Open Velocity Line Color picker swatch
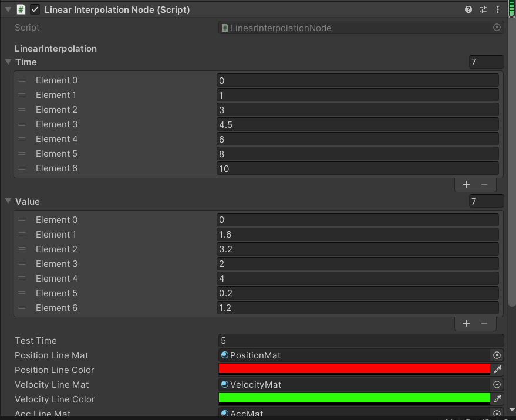Image resolution: width=516 pixels, height=420 pixels. [355, 399]
